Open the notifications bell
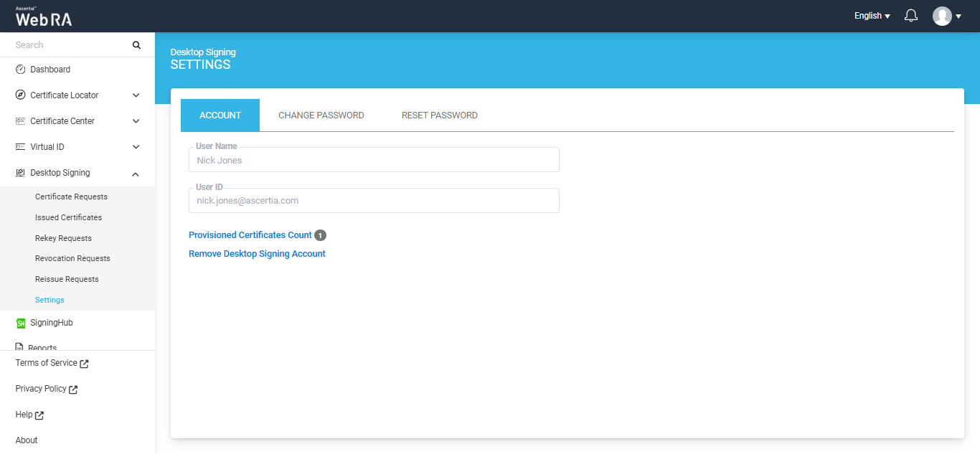Image resolution: width=980 pixels, height=454 pixels. click(x=911, y=16)
